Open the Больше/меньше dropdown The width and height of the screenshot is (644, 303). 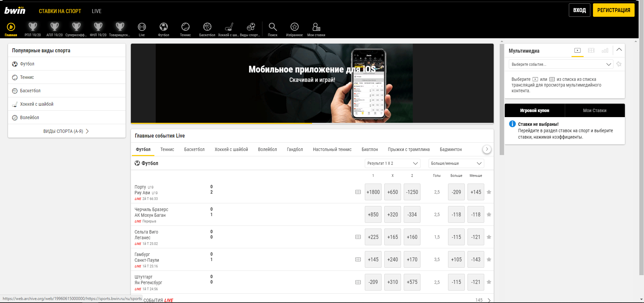[x=456, y=163]
